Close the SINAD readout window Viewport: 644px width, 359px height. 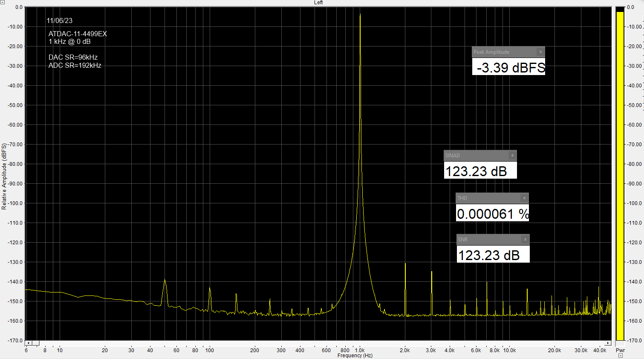coord(512,156)
